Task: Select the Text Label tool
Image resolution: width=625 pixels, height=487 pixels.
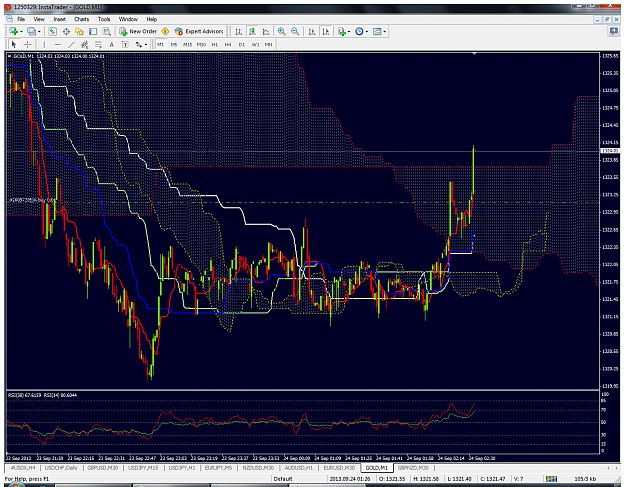Action: coord(125,44)
